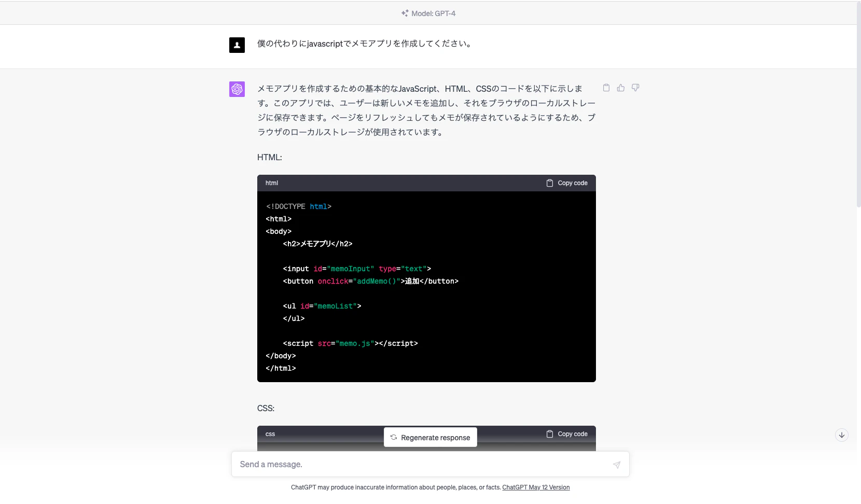Click the thumbs up feedback icon

[x=621, y=88]
